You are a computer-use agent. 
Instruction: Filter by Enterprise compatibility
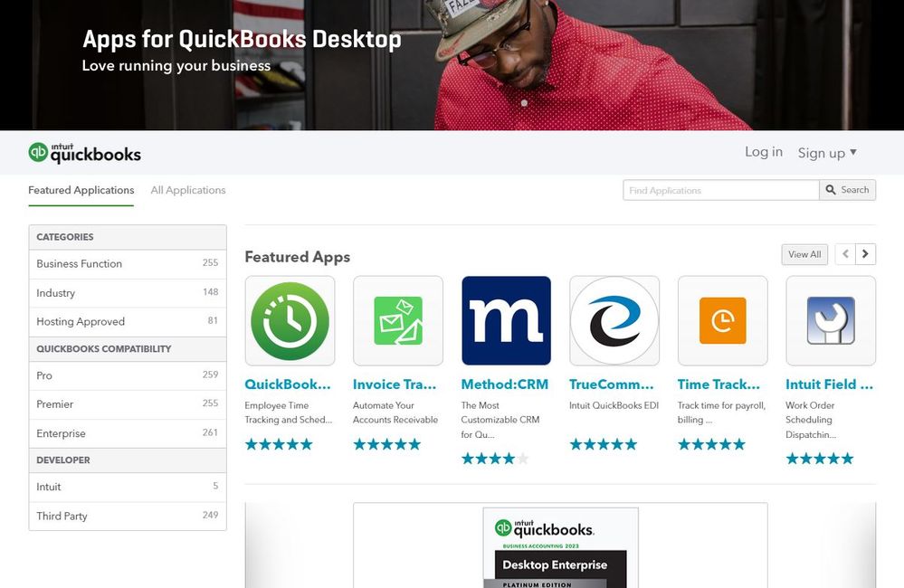click(128, 433)
